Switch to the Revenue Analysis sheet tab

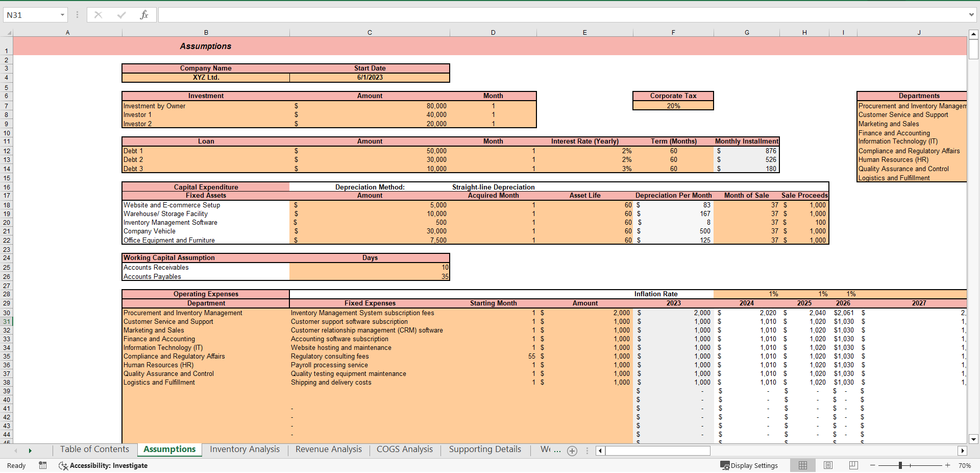pos(328,450)
